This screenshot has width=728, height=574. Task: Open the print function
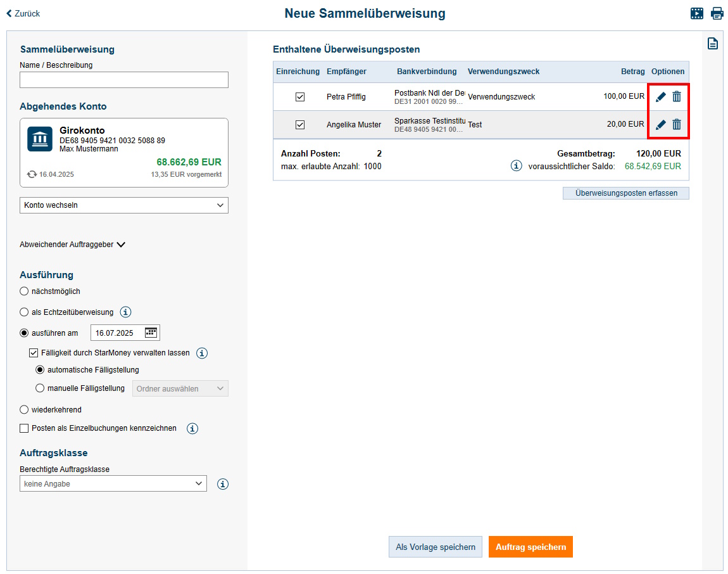click(x=717, y=13)
